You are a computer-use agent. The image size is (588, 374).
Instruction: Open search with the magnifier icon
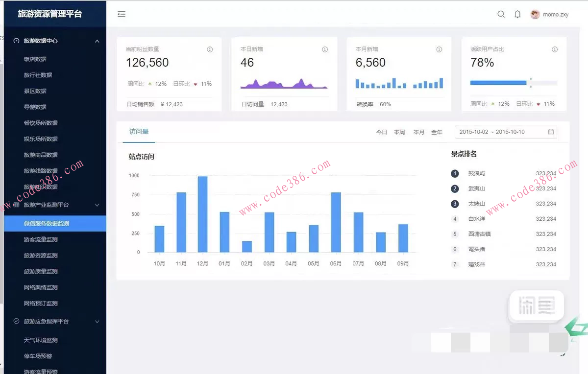[501, 14]
